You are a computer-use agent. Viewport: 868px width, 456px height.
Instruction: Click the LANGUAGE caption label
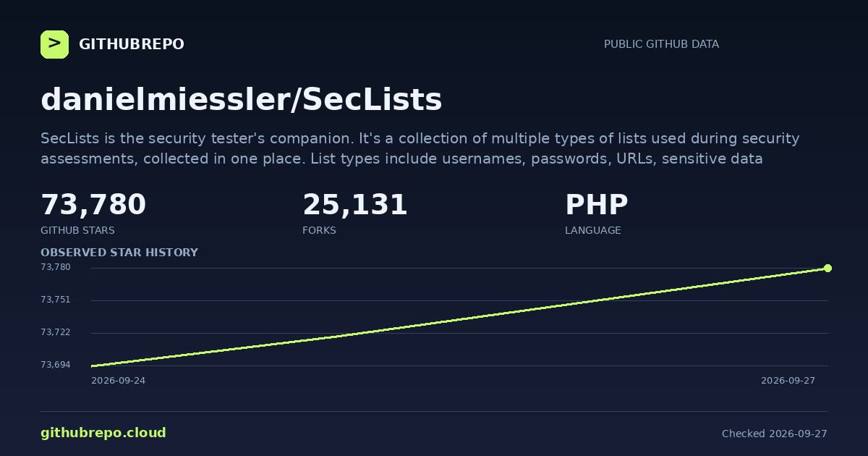(x=593, y=230)
